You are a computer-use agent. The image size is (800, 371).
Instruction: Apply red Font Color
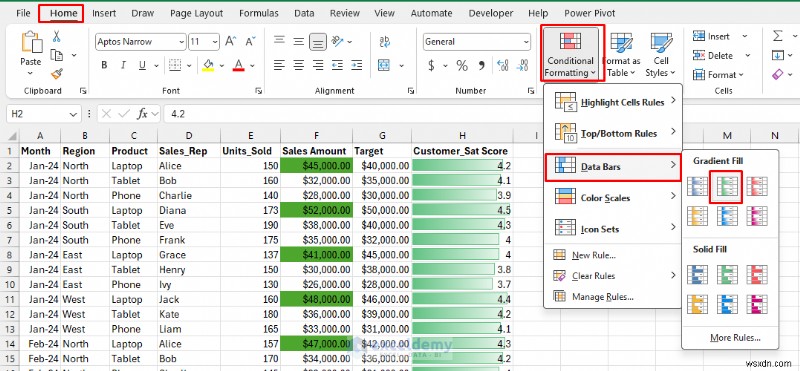(238, 65)
